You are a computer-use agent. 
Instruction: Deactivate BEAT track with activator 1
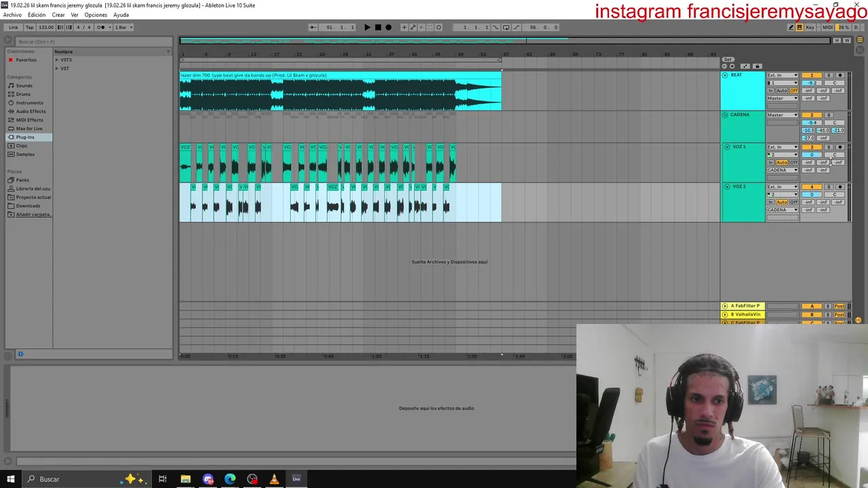click(812, 75)
